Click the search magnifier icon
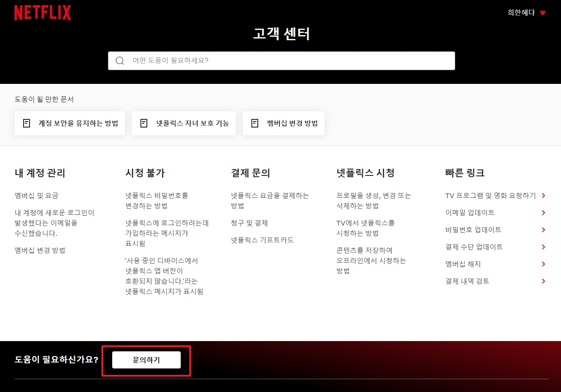 click(120, 61)
